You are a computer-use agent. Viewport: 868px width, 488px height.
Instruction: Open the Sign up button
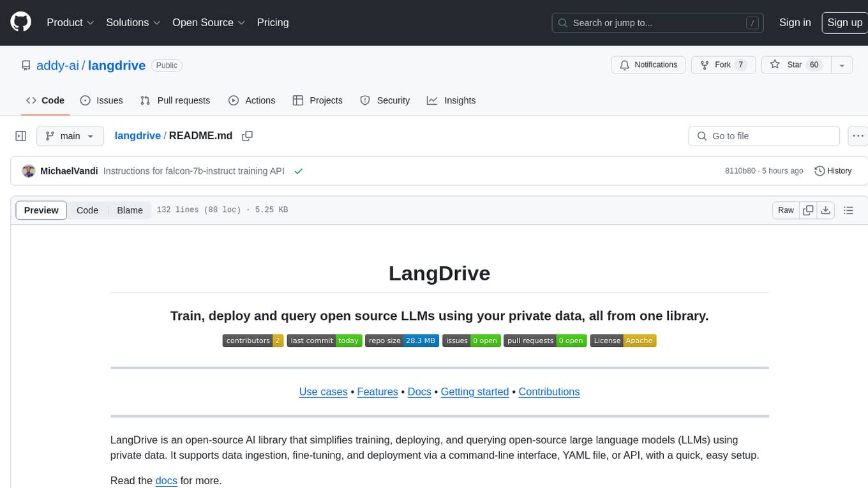(844, 22)
